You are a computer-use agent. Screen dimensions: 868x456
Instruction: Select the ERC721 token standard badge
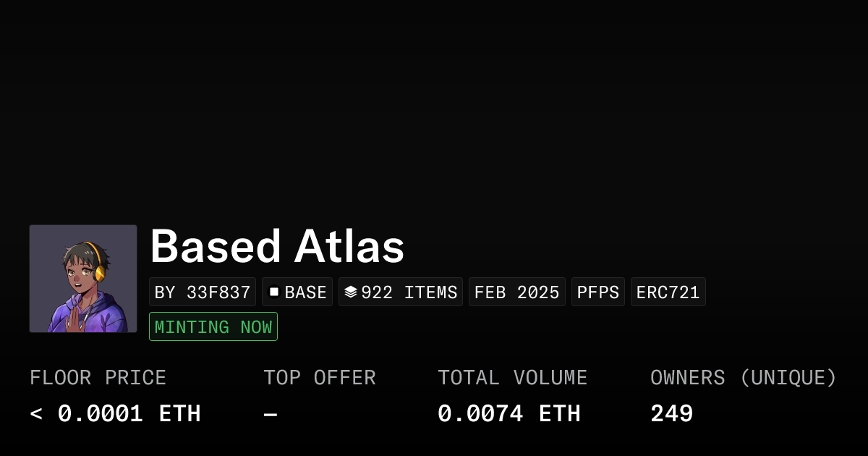(668, 292)
